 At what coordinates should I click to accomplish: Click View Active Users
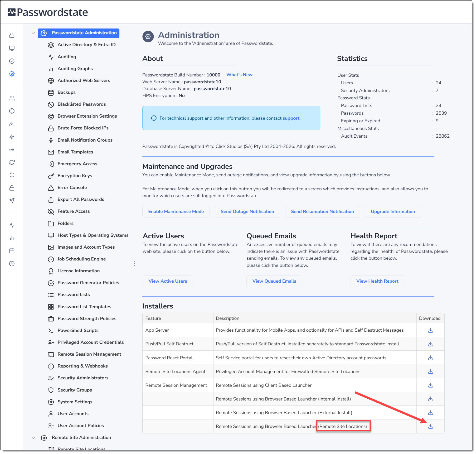(168, 281)
